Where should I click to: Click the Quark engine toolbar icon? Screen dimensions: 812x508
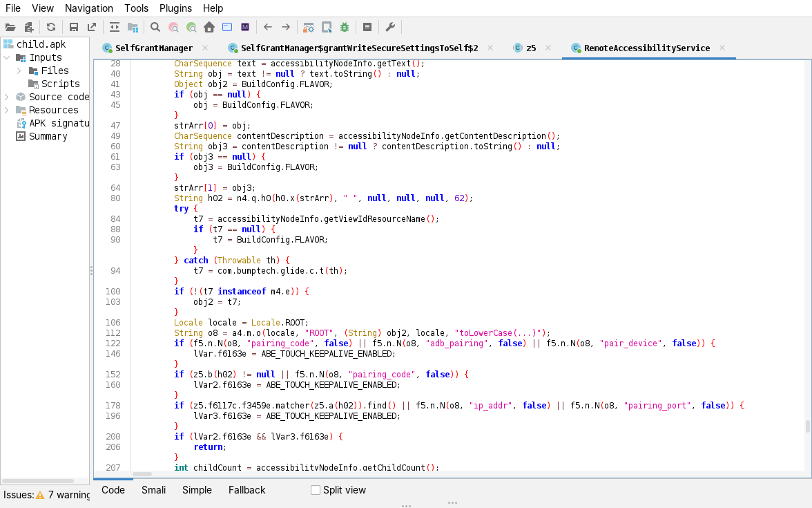(x=327, y=27)
